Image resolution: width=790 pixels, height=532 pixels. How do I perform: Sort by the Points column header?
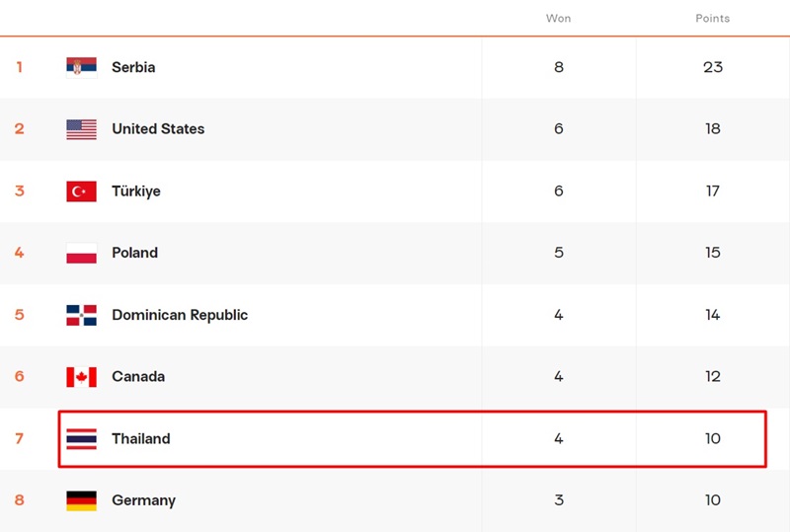(x=712, y=19)
